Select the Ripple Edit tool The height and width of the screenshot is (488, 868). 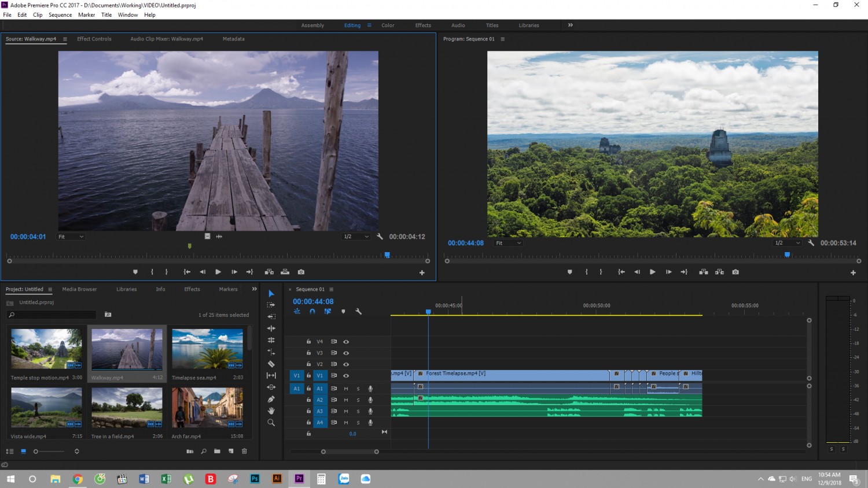[271, 328]
